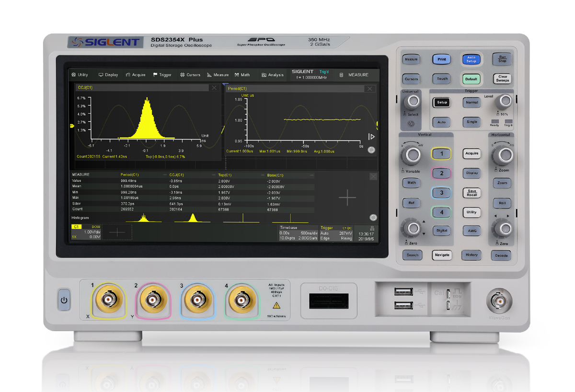Image resolution: width=575 pixels, height=392 pixels.
Task: Expand the C1 channel settings box
Action: click(86, 232)
